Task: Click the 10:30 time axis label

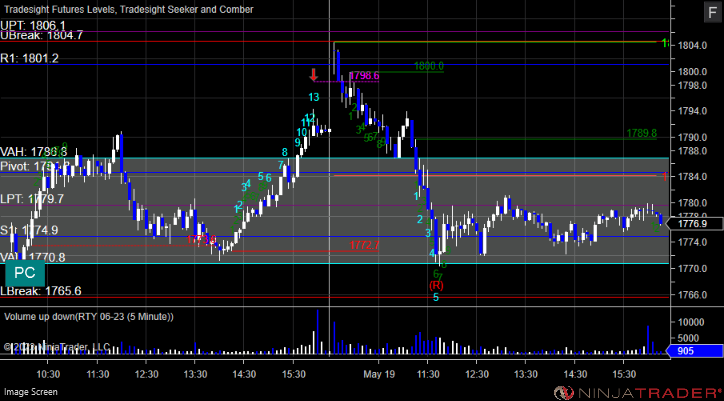Action: coord(48,373)
